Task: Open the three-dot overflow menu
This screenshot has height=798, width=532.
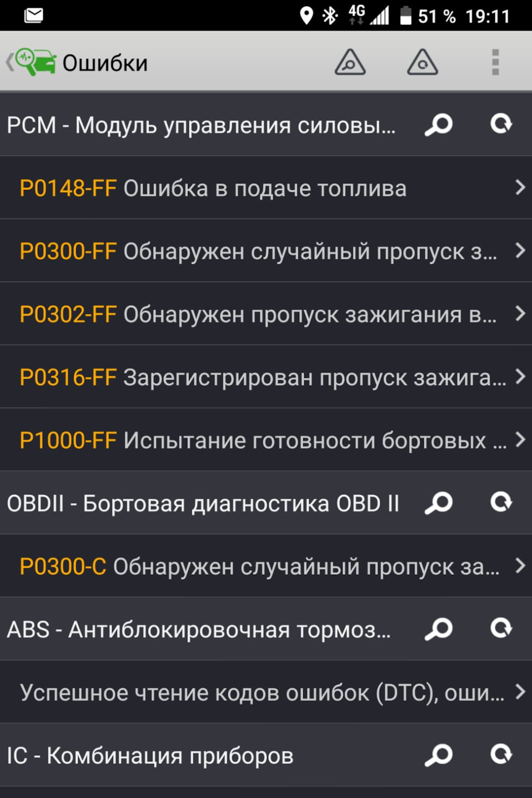Action: [x=495, y=62]
